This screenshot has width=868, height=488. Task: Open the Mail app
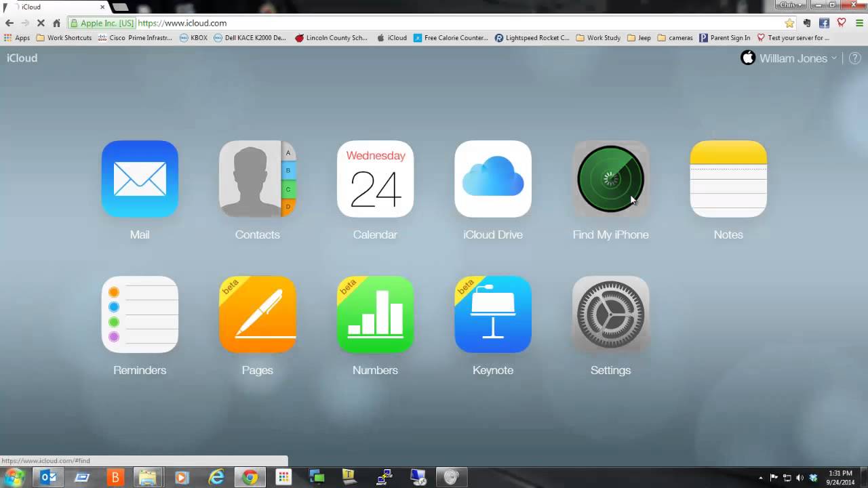(x=140, y=179)
